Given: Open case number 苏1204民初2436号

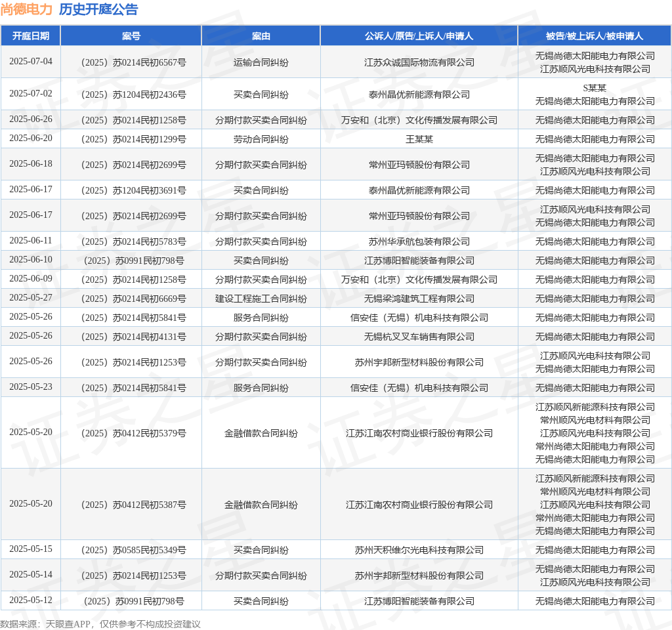Looking at the screenshot, I should tap(131, 94).
